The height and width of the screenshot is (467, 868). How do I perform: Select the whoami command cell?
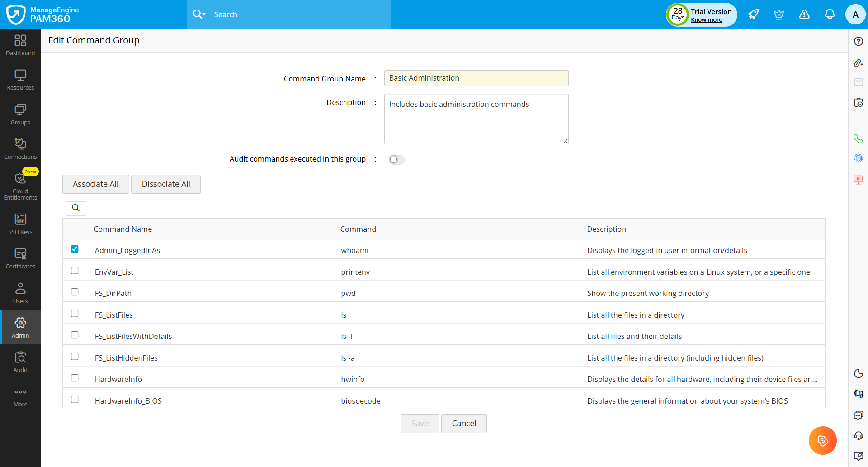coord(354,250)
